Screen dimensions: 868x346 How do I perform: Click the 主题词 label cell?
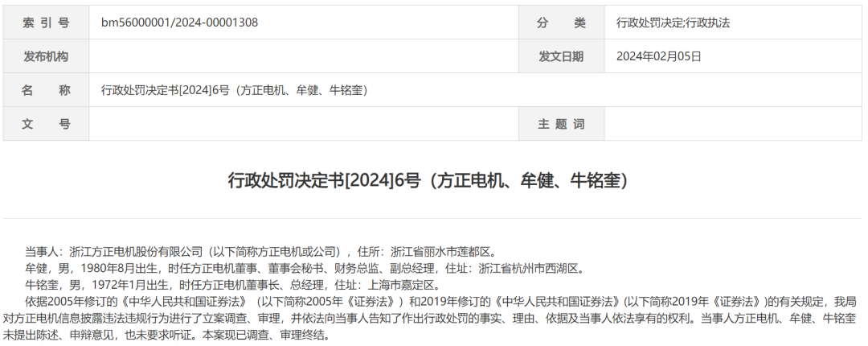(561, 124)
